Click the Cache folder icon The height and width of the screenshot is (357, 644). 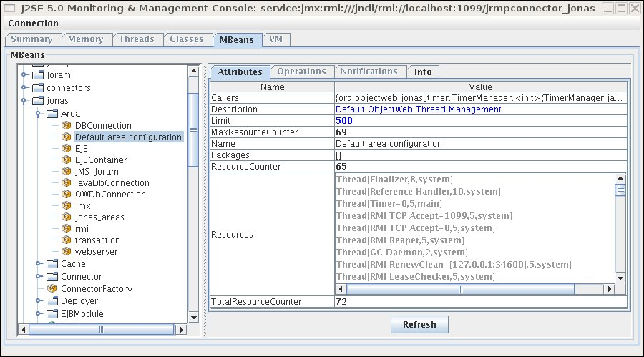pyautogui.click(x=52, y=264)
